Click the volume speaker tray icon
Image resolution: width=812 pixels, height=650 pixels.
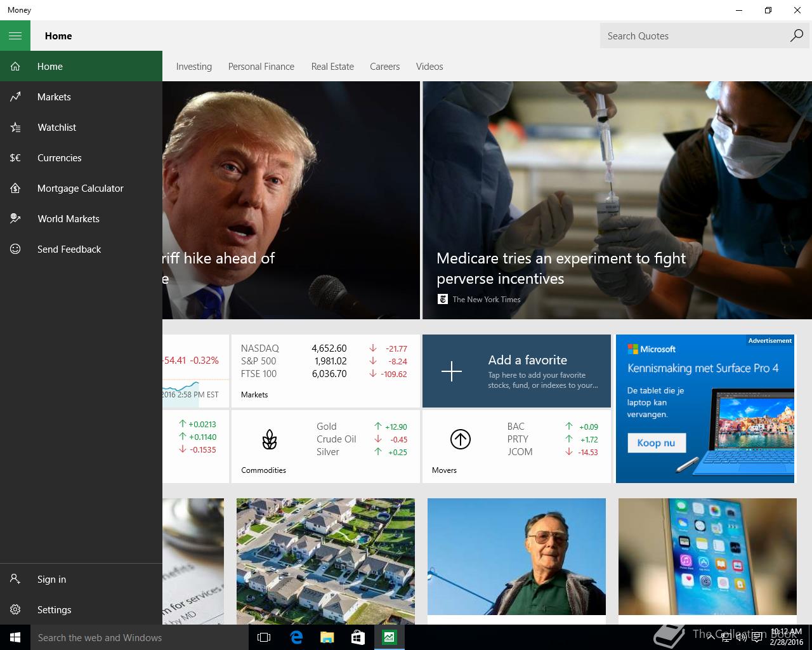pos(741,637)
